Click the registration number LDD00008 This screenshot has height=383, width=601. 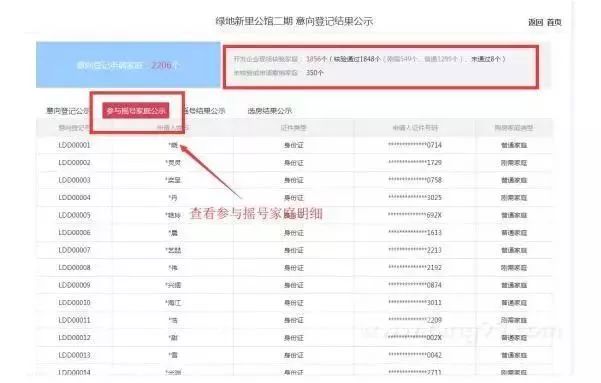tap(74, 268)
